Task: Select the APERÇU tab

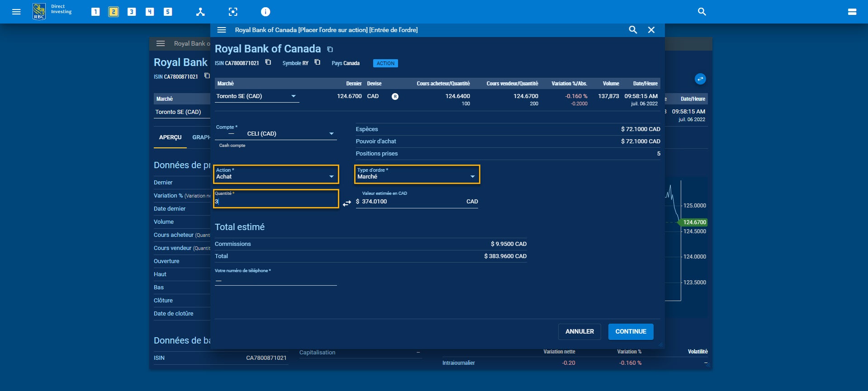Action: [170, 137]
